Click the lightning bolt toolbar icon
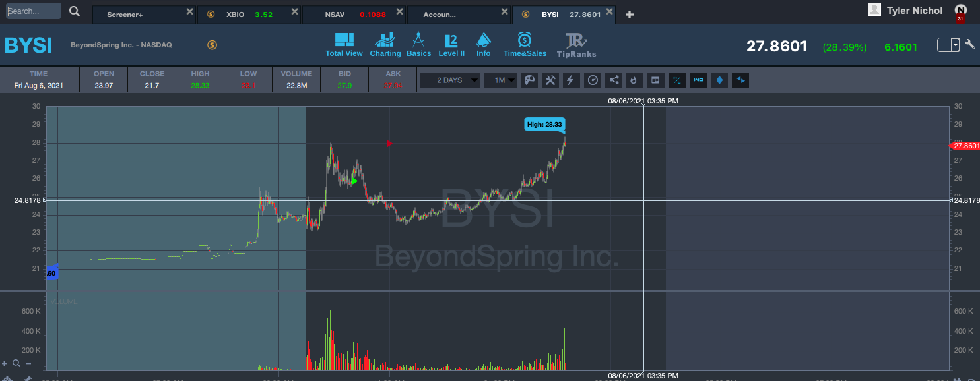This screenshot has height=381, width=980. click(572, 80)
